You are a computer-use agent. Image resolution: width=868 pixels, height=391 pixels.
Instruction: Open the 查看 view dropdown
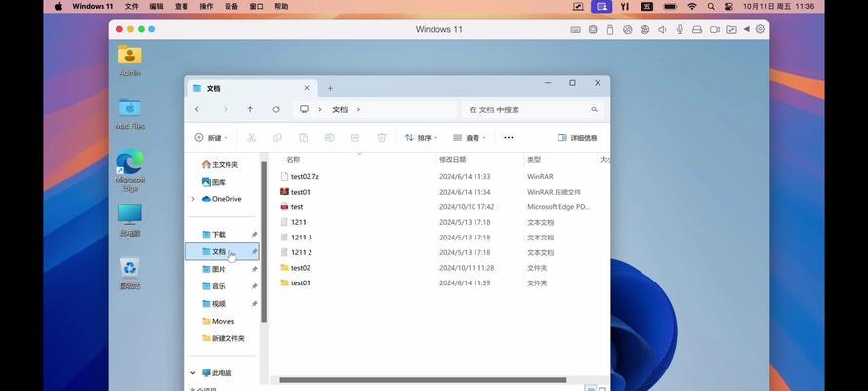470,138
